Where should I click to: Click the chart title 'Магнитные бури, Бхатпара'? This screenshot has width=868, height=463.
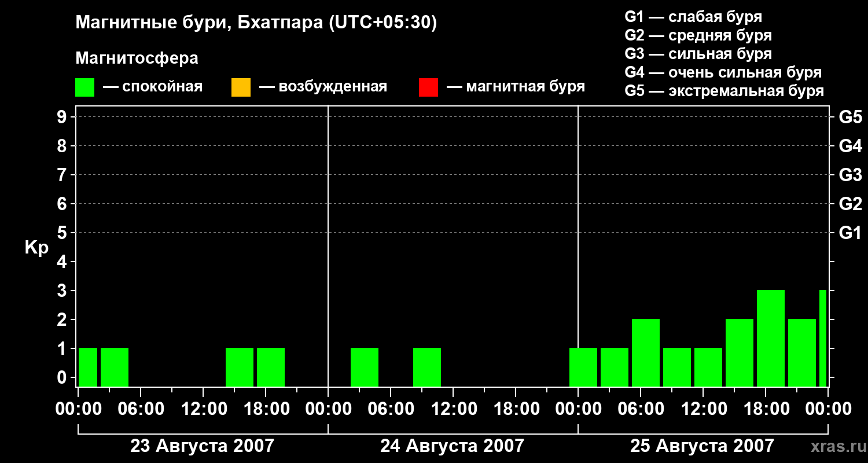200,23
